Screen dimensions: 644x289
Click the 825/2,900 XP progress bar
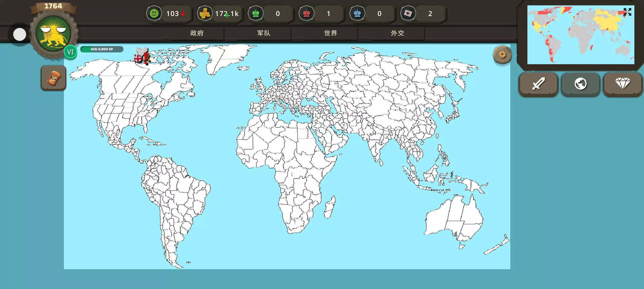click(x=102, y=49)
